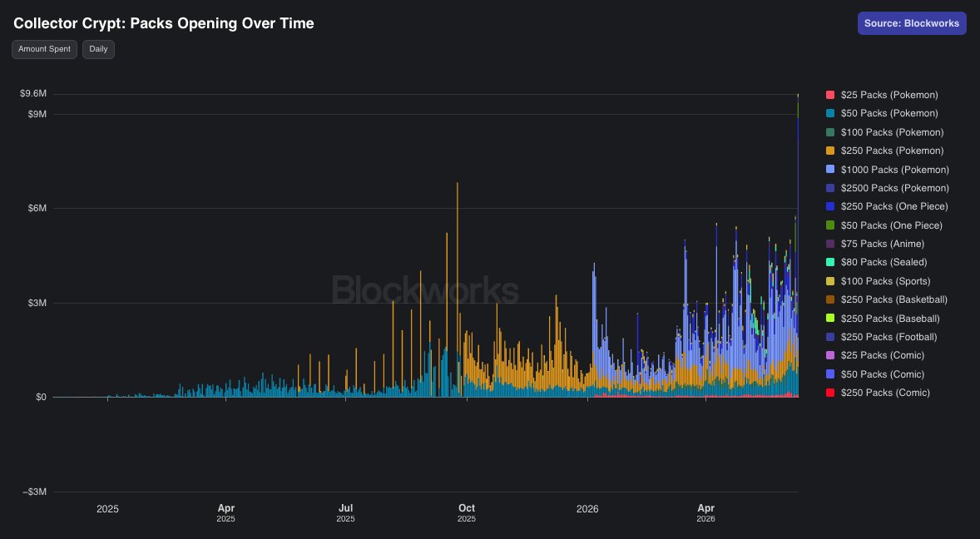Click the Oct 2025 x-axis label
The height and width of the screenshot is (539, 980).
click(x=466, y=512)
